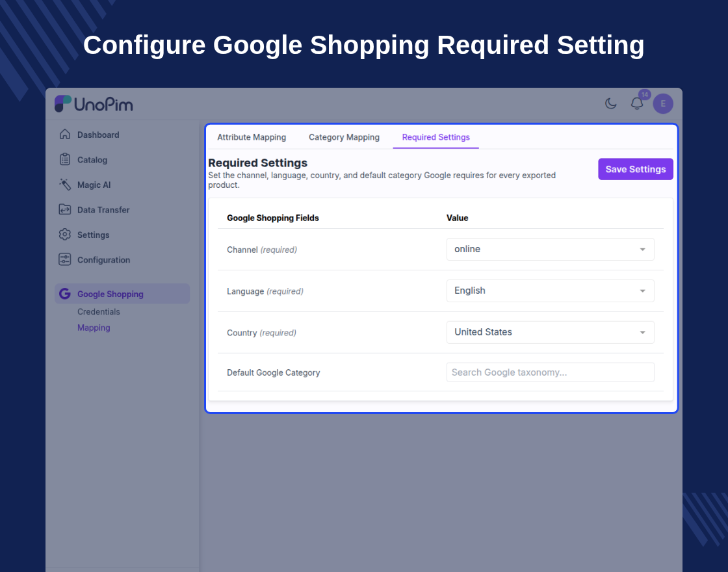Open the Channel dropdown showing online
The width and height of the screenshot is (728, 572).
pyautogui.click(x=550, y=250)
